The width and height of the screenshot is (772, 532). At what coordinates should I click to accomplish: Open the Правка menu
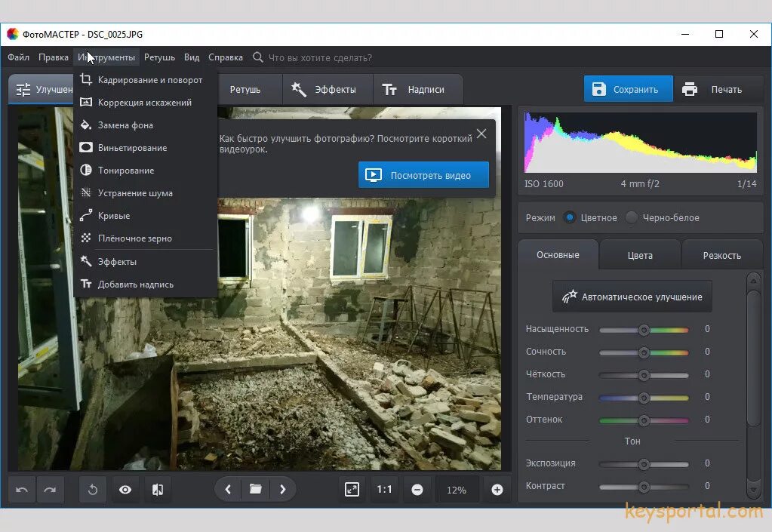[x=54, y=57]
